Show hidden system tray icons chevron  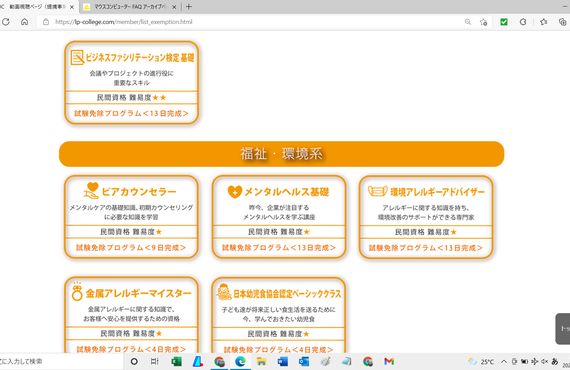504,361
